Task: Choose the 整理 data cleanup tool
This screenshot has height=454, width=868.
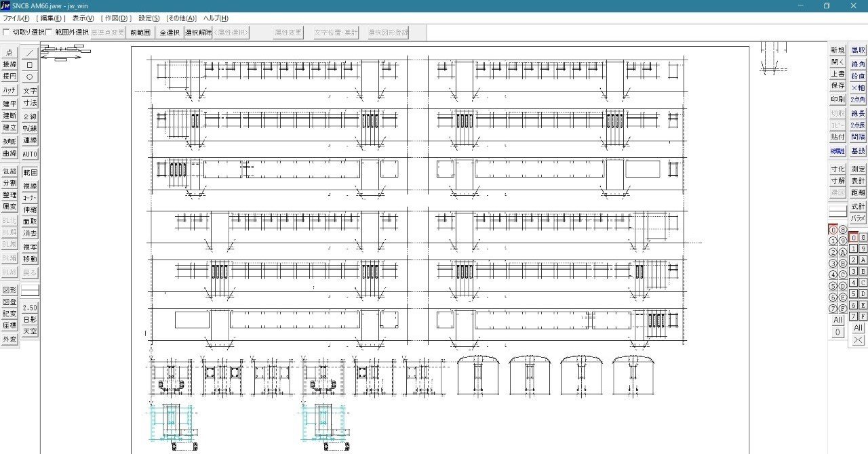Action: tap(9, 196)
